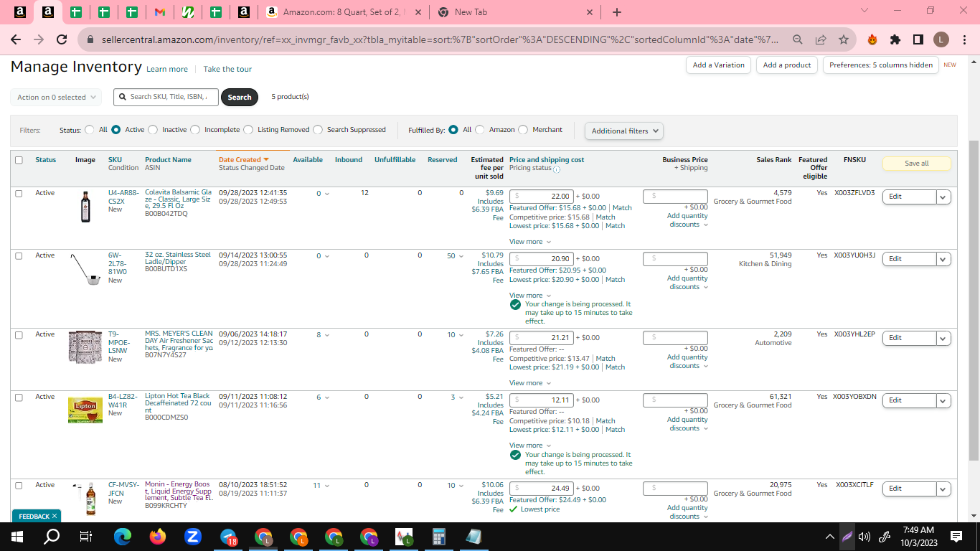The height and width of the screenshot is (551, 980).
Task: Click the vertical page scrollbar
Action: (974, 301)
